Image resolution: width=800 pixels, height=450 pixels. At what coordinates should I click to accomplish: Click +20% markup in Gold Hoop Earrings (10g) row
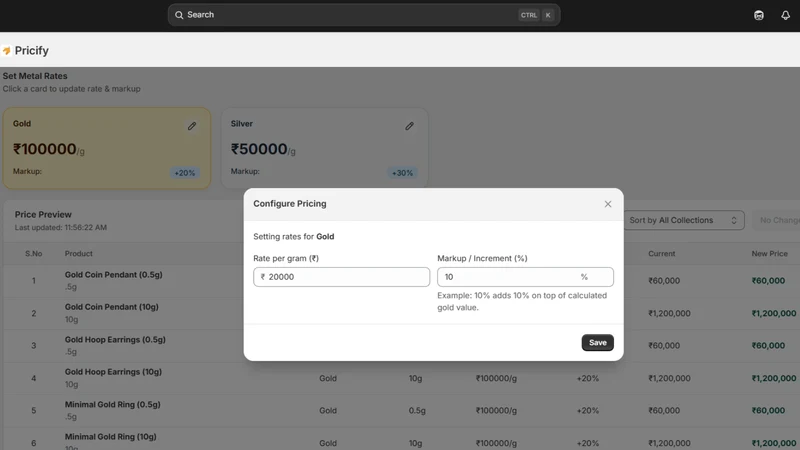[x=588, y=379]
